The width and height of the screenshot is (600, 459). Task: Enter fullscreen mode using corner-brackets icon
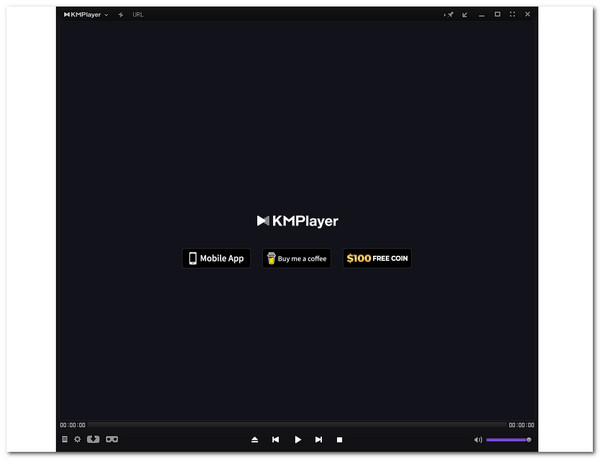pyautogui.click(x=512, y=14)
